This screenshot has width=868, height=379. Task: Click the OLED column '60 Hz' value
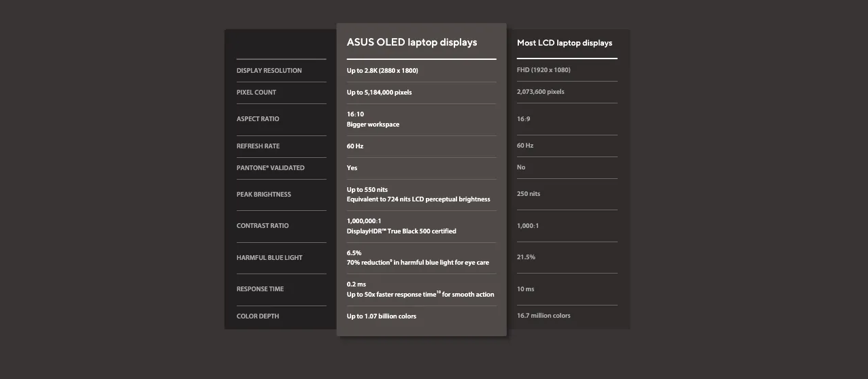tap(355, 146)
